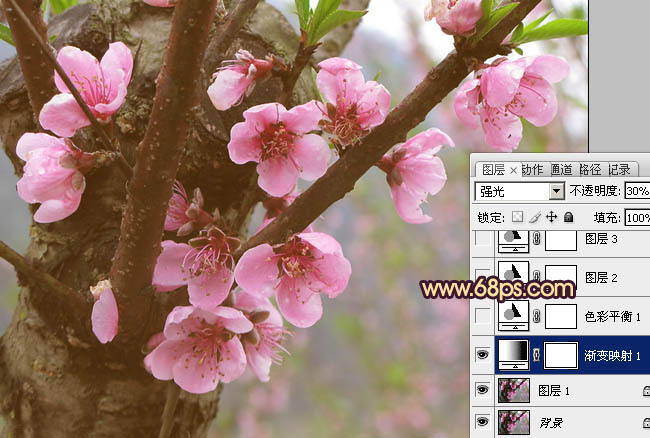Click the lock position move icon

pos(551,217)
